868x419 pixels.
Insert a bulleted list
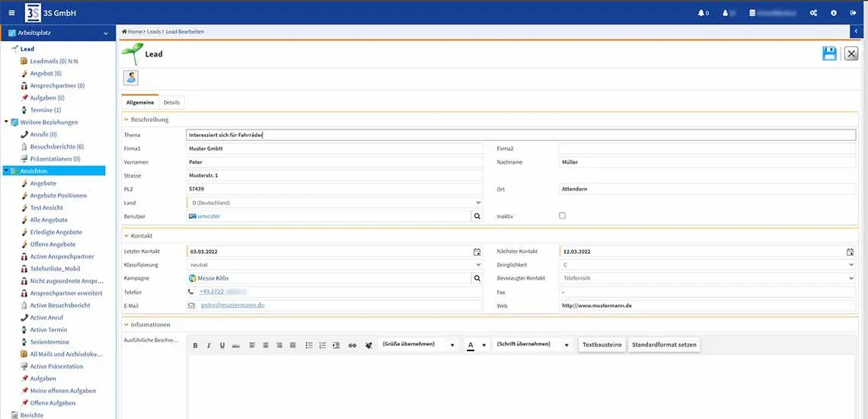click(x=309, y=345)
